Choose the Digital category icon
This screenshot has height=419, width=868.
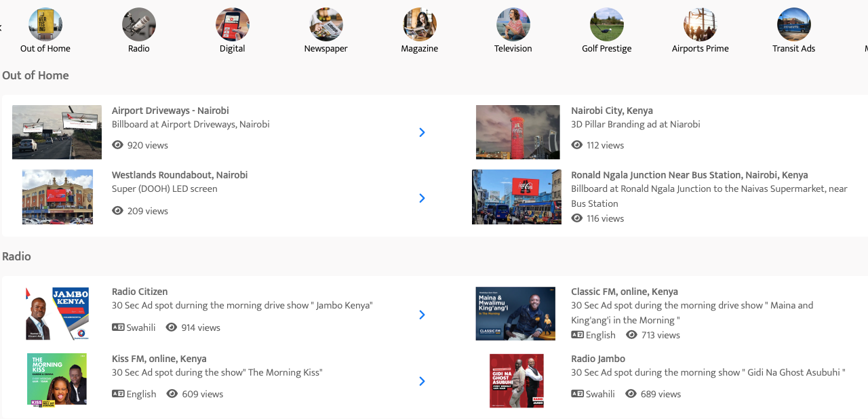coord(233,24)
